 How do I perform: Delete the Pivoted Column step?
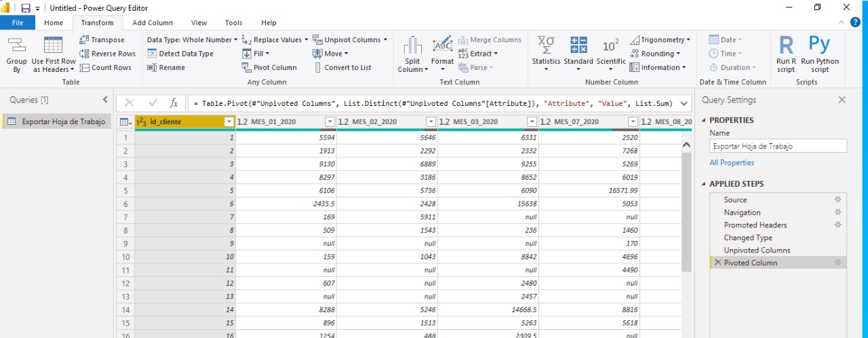click(717, 263)
